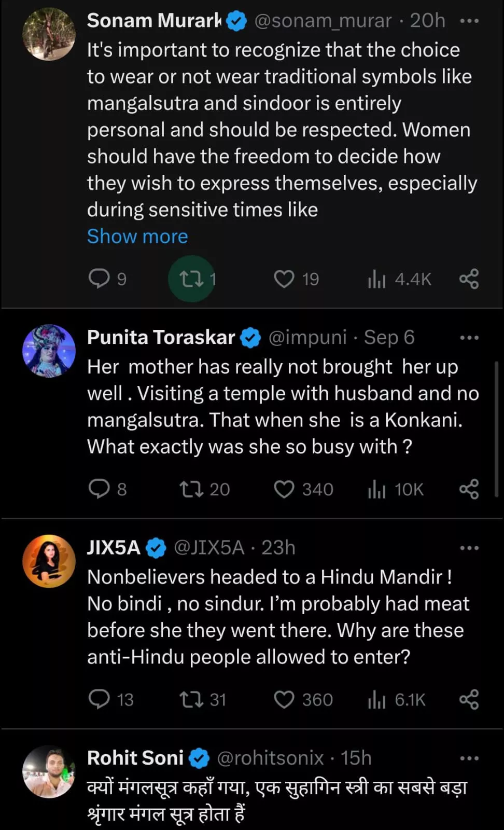Undo retweet on Sonam Murarka's post

pos(191,279)
